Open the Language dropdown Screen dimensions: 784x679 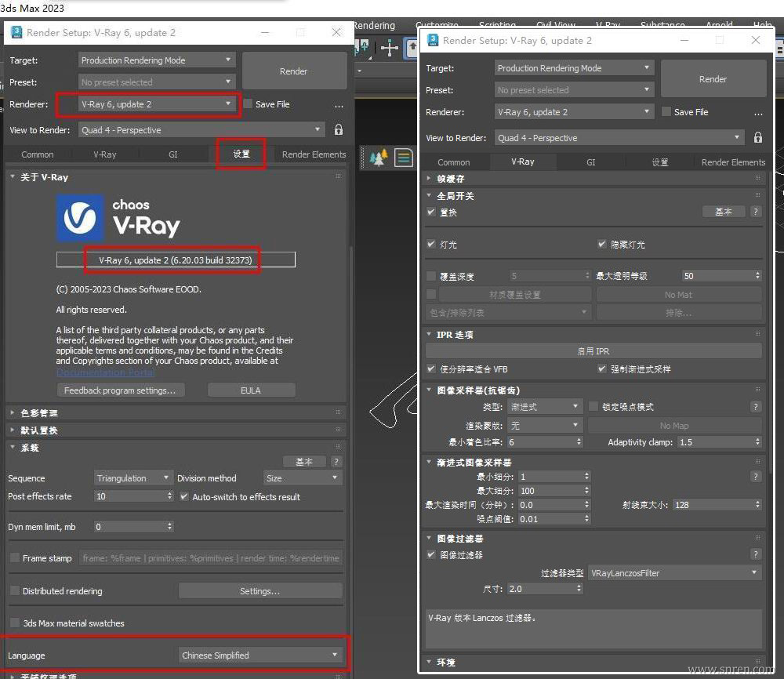pyautogui.click(x=260, y=655)
